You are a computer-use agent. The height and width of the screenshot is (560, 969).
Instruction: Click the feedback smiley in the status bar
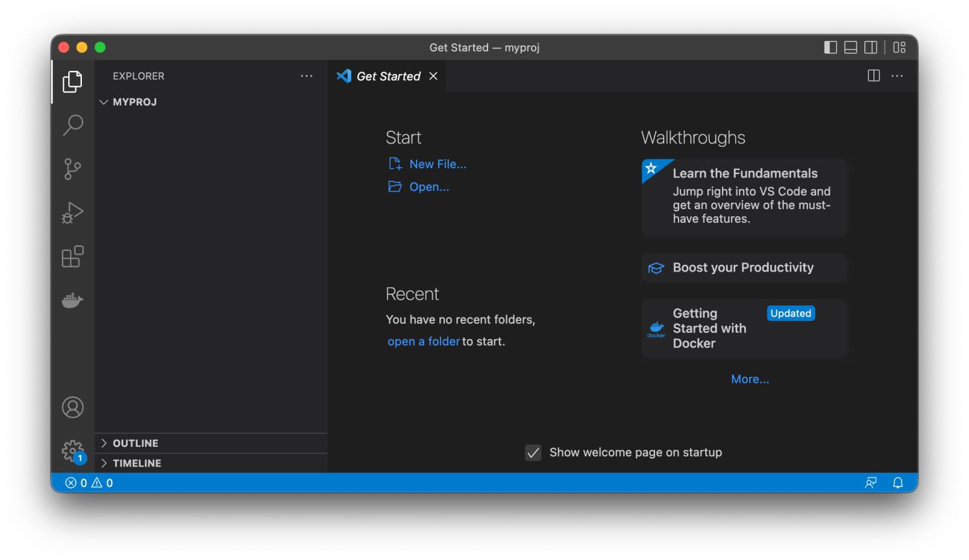(x=871, y=483)
